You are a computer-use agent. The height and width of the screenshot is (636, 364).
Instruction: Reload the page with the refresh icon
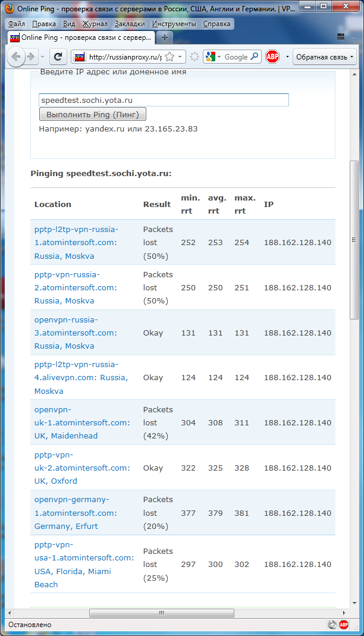coord(58,57)
